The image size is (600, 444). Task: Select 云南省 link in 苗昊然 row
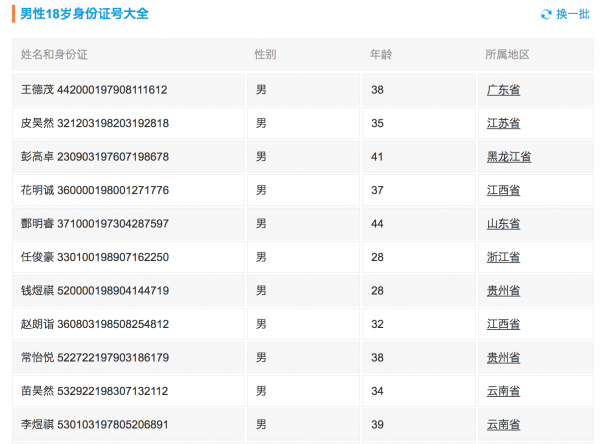click(x=503, y=391)
